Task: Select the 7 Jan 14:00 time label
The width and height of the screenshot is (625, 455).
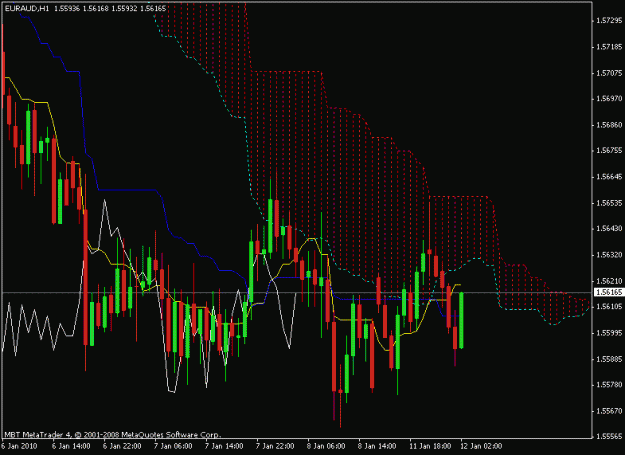Action: [x=224, y=446]
